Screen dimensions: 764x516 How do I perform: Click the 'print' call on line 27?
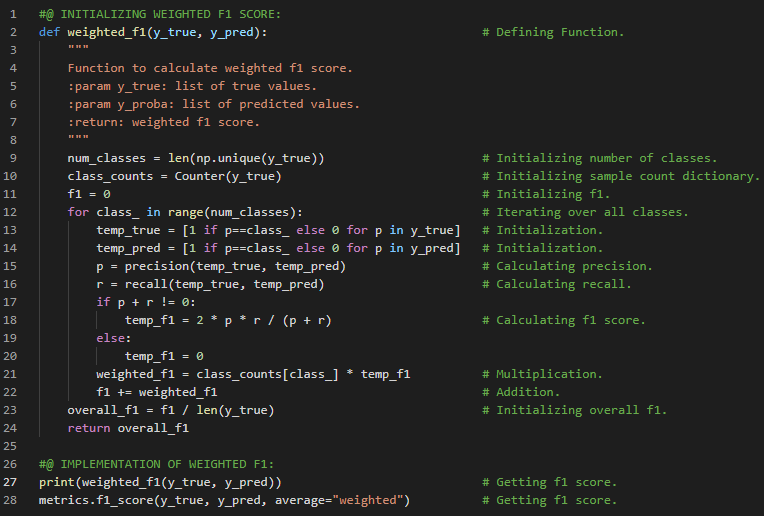56,482
